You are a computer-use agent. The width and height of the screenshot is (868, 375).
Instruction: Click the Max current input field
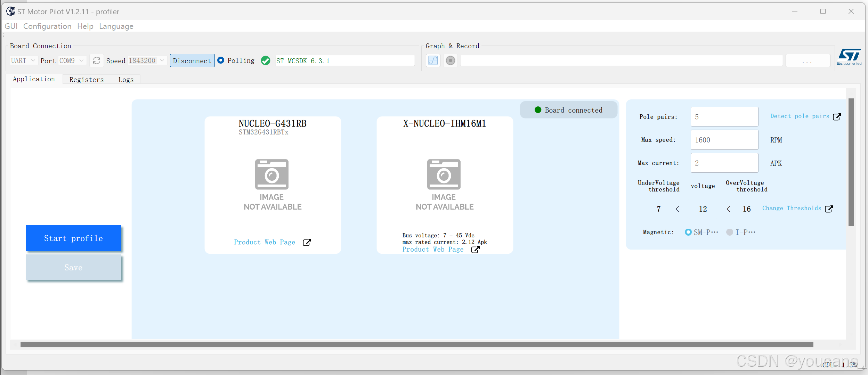point(724,163)
